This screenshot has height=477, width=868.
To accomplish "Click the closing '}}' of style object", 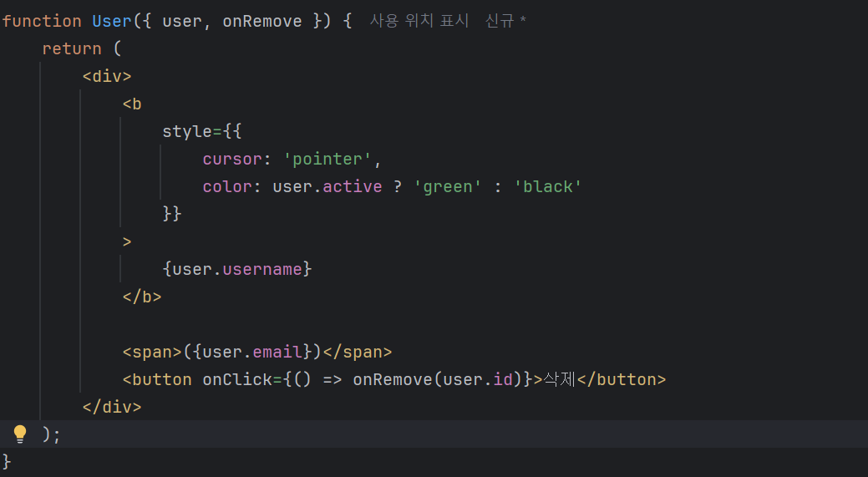I will tap(172, 214).
